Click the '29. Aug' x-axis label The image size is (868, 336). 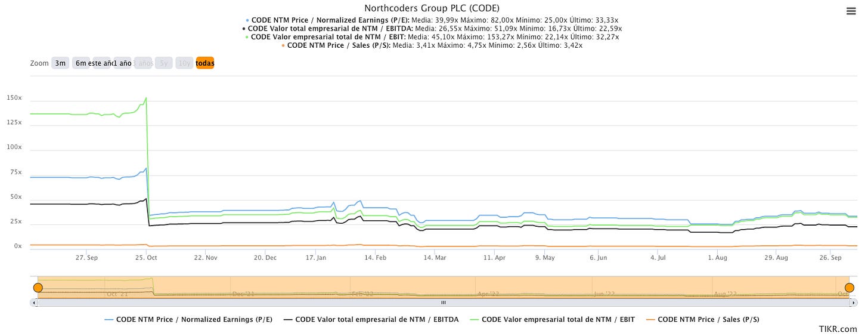click(x=776, y=258)
